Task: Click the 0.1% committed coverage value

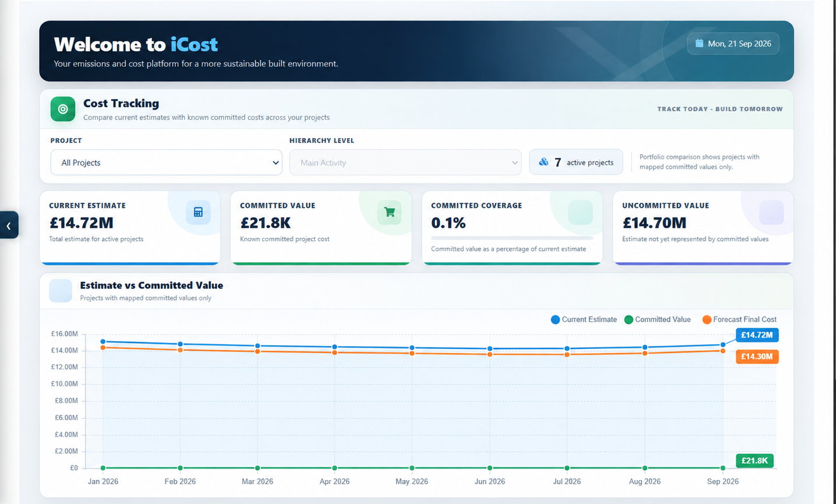Action: 448,223
